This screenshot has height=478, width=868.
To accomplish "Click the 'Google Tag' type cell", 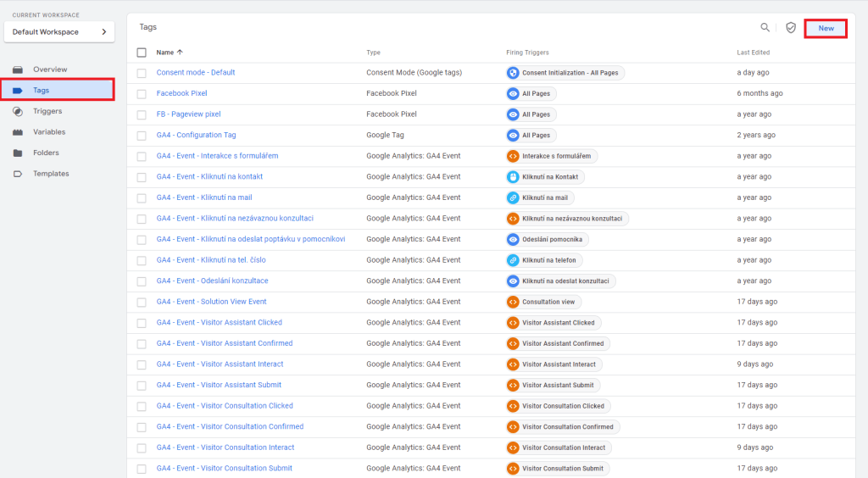I will click(385, 135).
